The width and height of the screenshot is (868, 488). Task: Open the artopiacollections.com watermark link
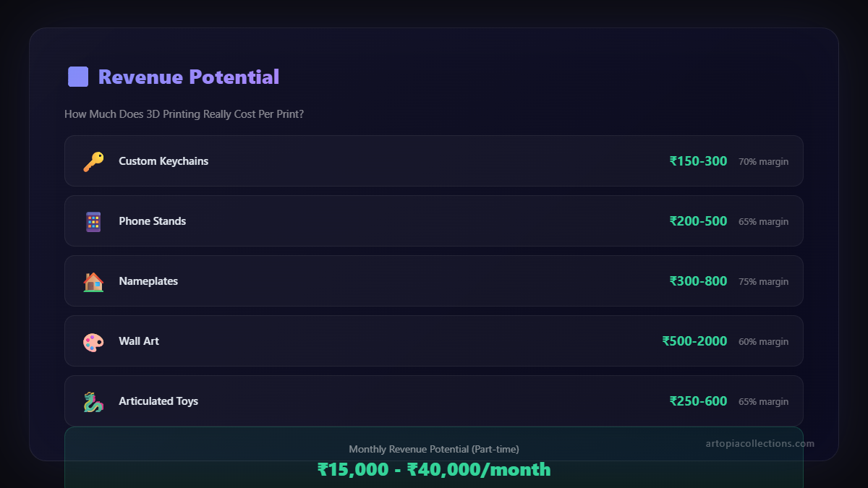[x=759, y=444]
